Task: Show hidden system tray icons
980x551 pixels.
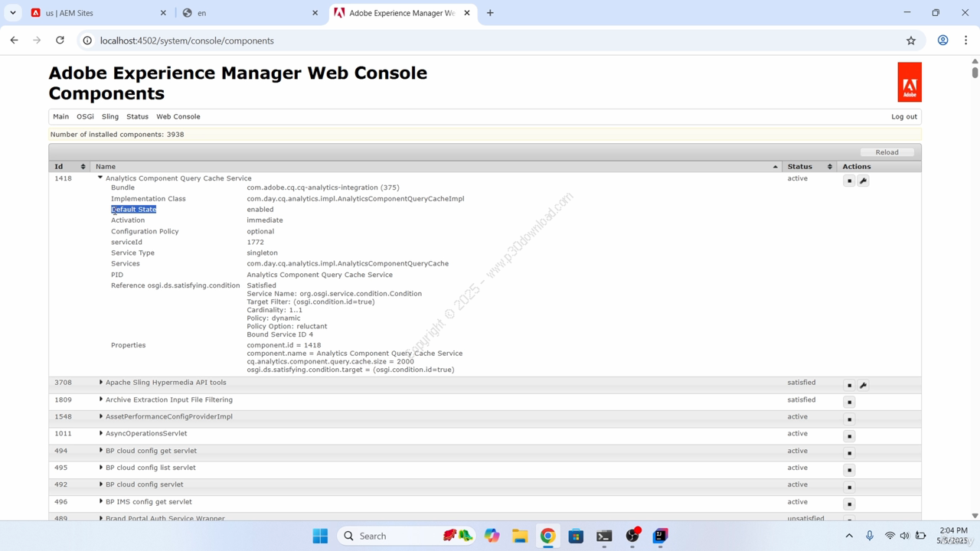Action: coord(849,536)
